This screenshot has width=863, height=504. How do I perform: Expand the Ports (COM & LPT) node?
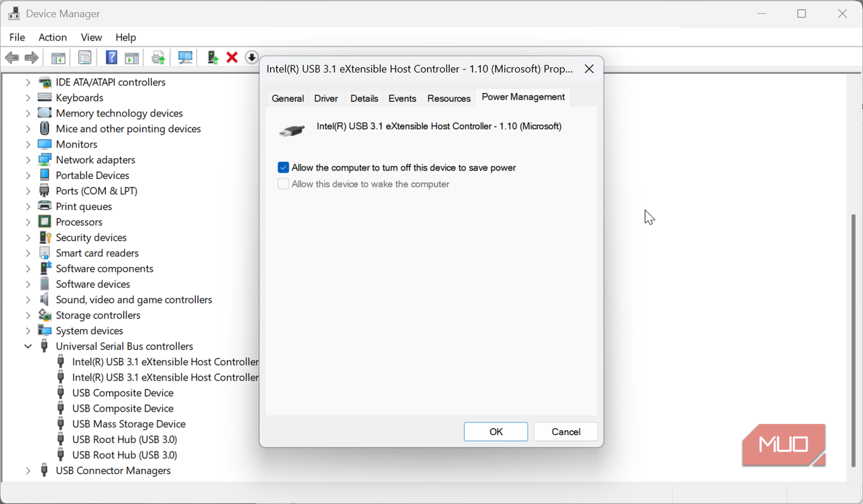coord(28,191)
